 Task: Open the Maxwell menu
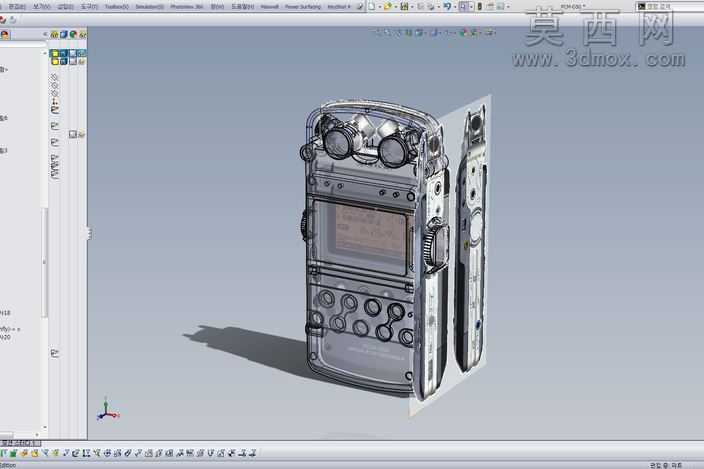pos(269,7)
